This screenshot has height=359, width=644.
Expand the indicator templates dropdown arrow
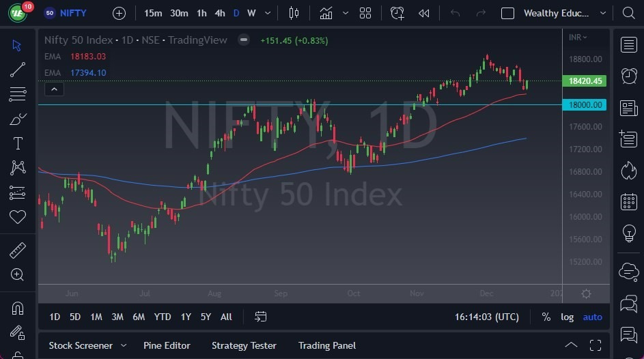pos(346,13)
